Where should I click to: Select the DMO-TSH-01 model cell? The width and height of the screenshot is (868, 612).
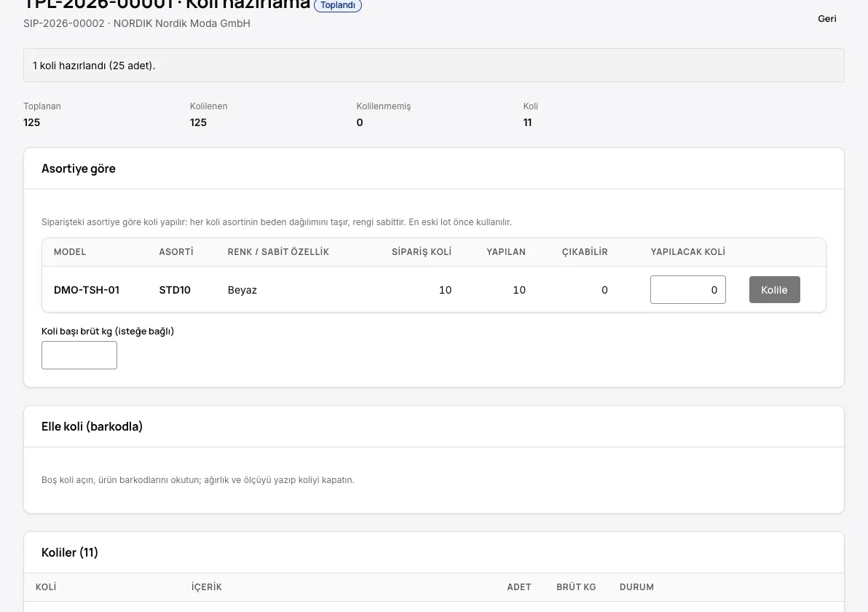click(x=87, y=290)
